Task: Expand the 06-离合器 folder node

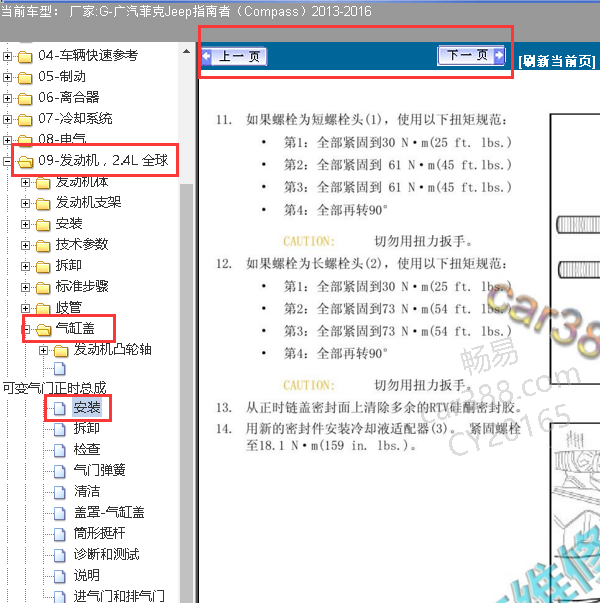Action: tap(7, 98)
